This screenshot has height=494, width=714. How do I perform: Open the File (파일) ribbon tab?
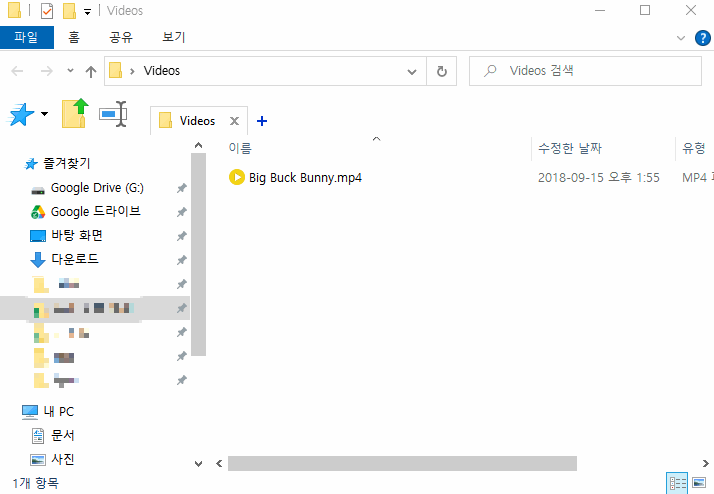tap(26, 37)
